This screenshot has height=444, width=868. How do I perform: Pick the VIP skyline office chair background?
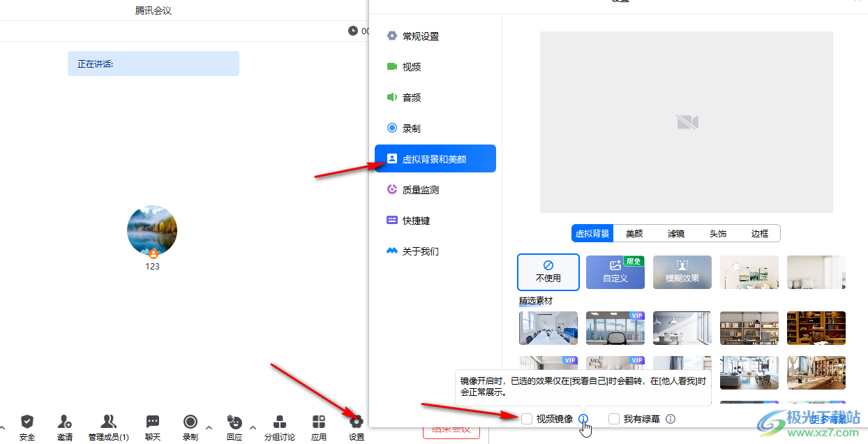[615, 328]
